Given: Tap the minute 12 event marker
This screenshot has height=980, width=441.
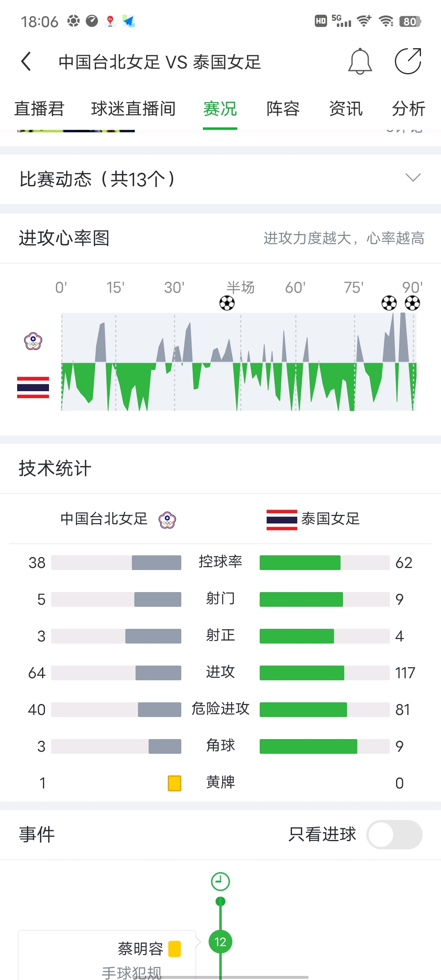Looking at the screenshot, I should point(220,942).
